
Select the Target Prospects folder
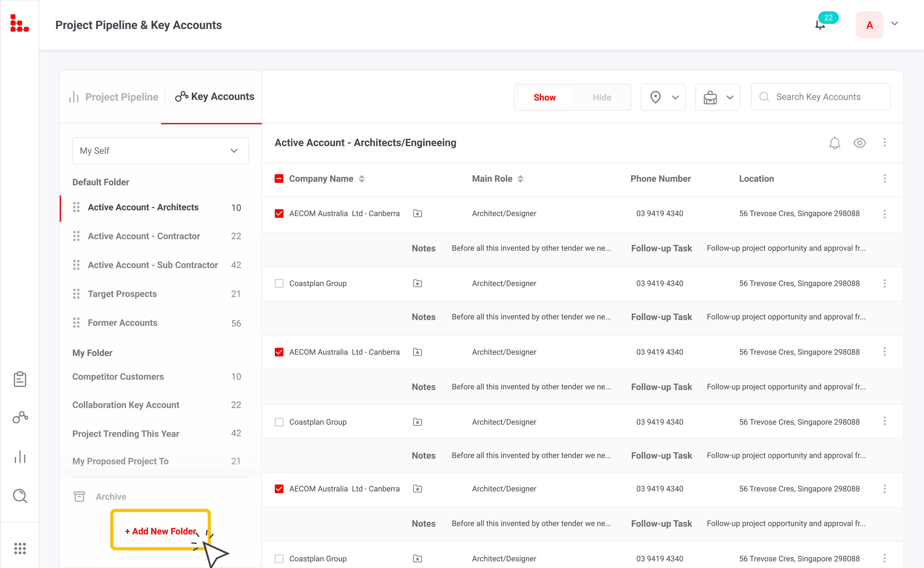point(122,294)
